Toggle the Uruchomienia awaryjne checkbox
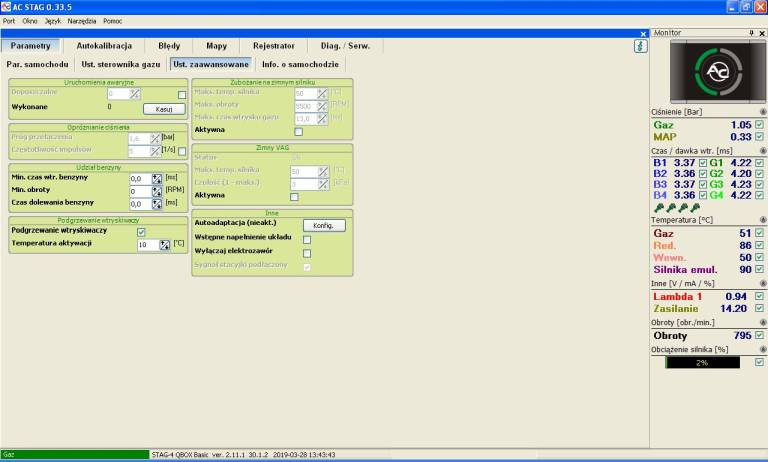 (x=182, y=95)
